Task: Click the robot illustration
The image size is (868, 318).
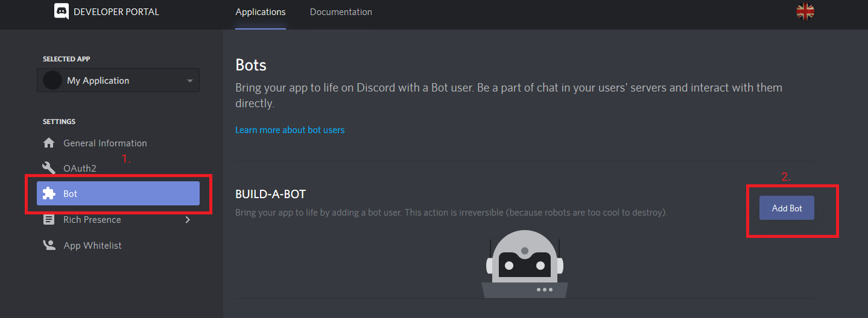Action: click(525, 264)
